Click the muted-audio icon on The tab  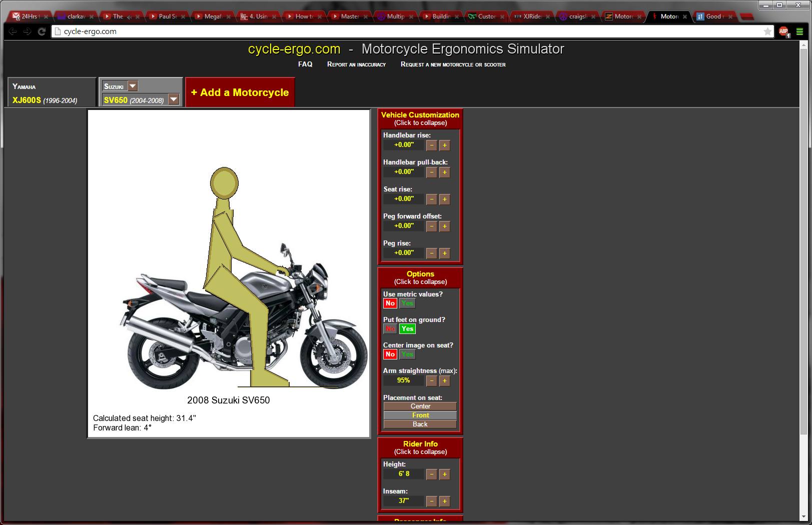point(129,17)
